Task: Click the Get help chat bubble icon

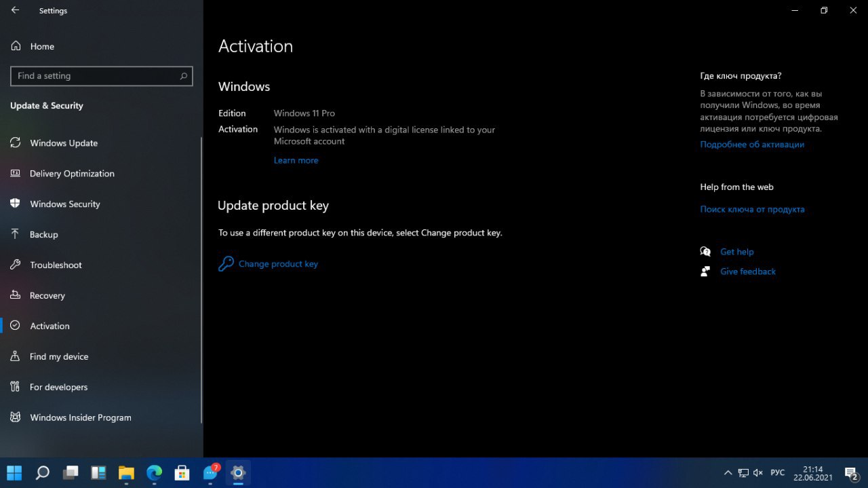Action: [705, 252]
